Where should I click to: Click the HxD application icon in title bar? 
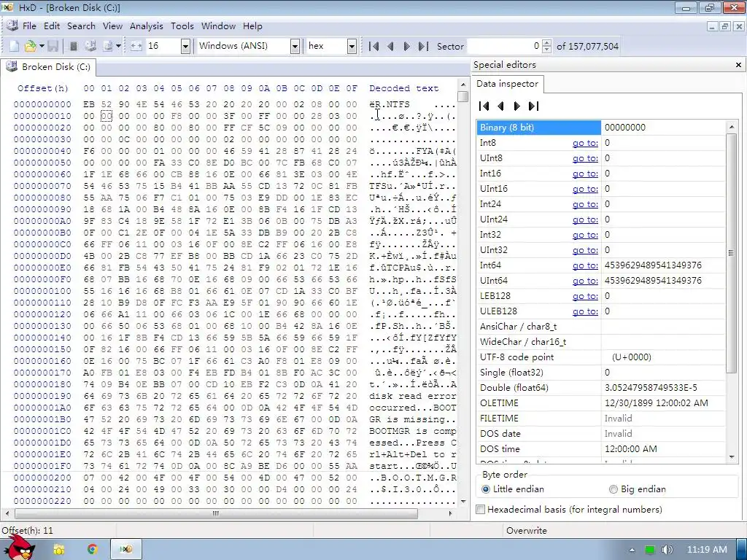coord(7,7)
